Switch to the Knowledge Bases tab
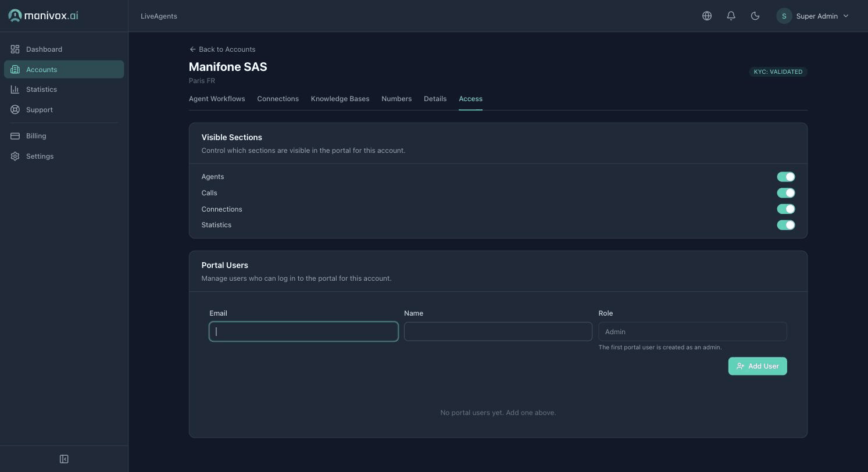The image size is (868, 472). pyautogui.click(x=340, y=99)
